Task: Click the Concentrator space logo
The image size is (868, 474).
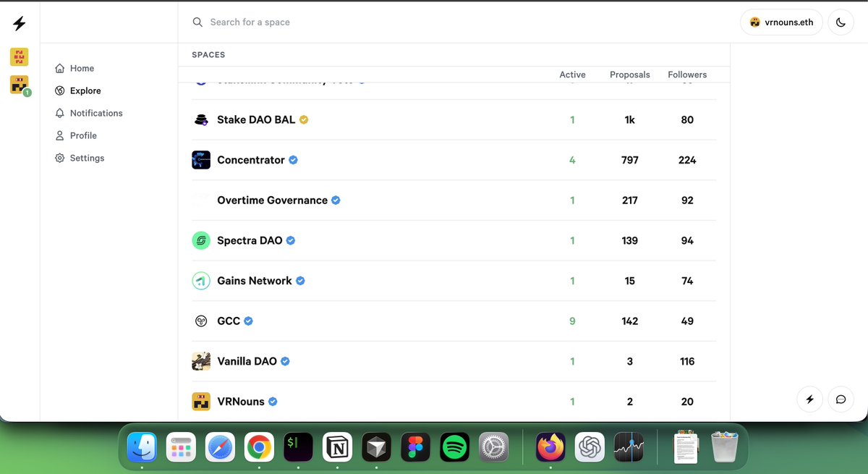Action: (201, 159)
